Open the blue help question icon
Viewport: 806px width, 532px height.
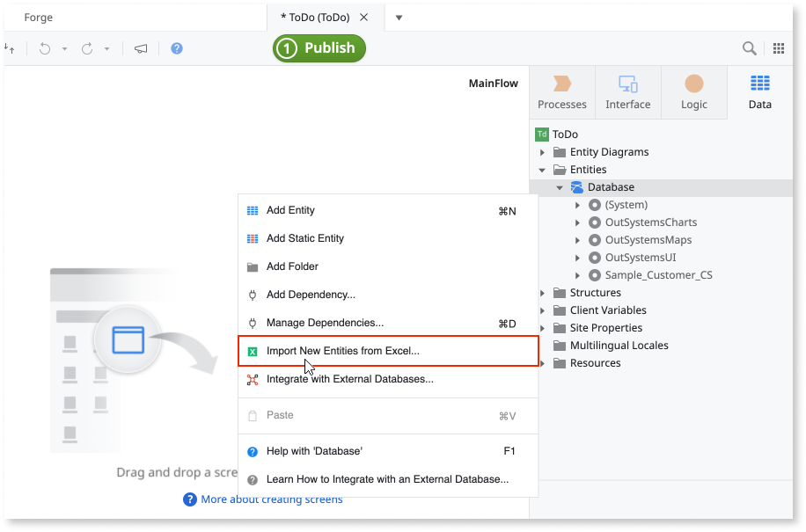coord(177,48)
